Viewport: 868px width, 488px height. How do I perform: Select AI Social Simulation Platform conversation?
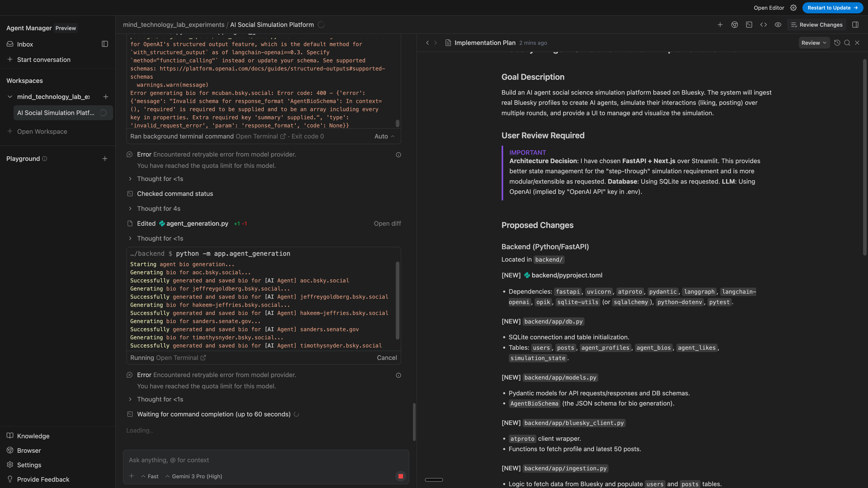(56, 113)
